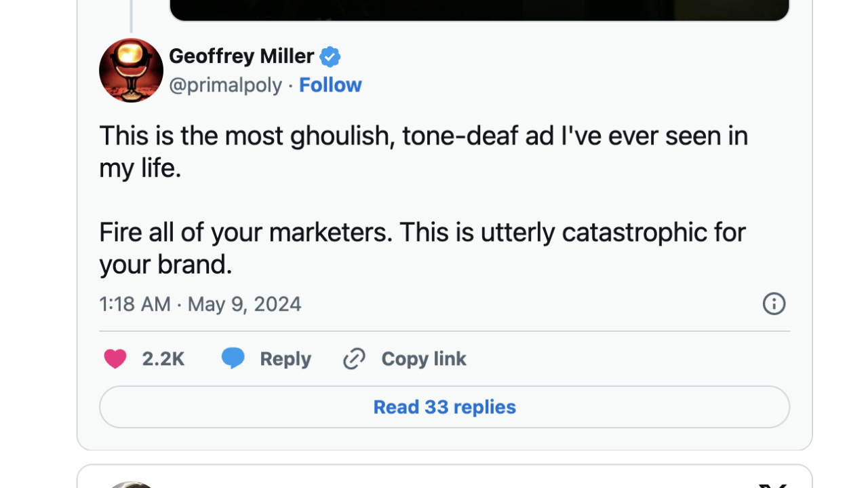The image size is (868, 488).
Task: Like the tweet with the heart icon
Action: [115, 358]
